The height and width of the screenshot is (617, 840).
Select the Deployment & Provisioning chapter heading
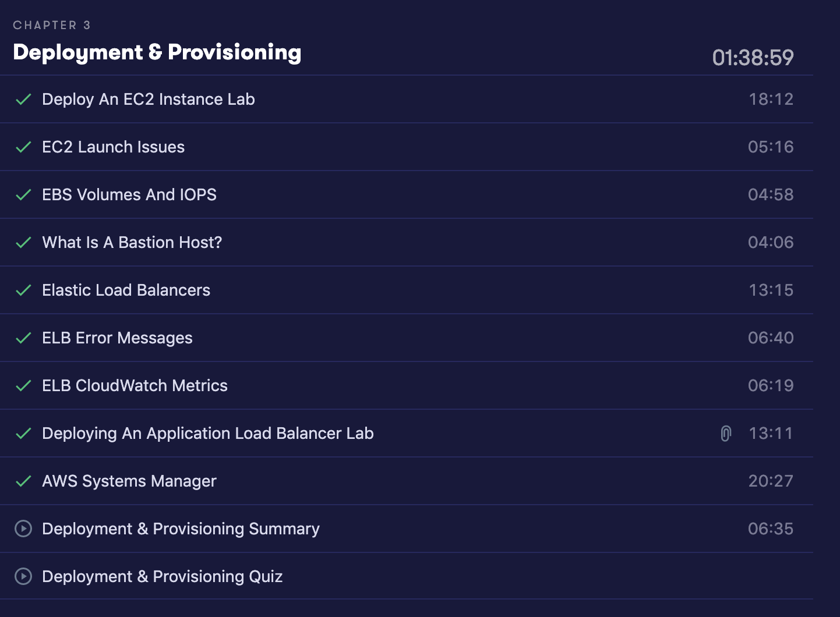pos(157,52)
